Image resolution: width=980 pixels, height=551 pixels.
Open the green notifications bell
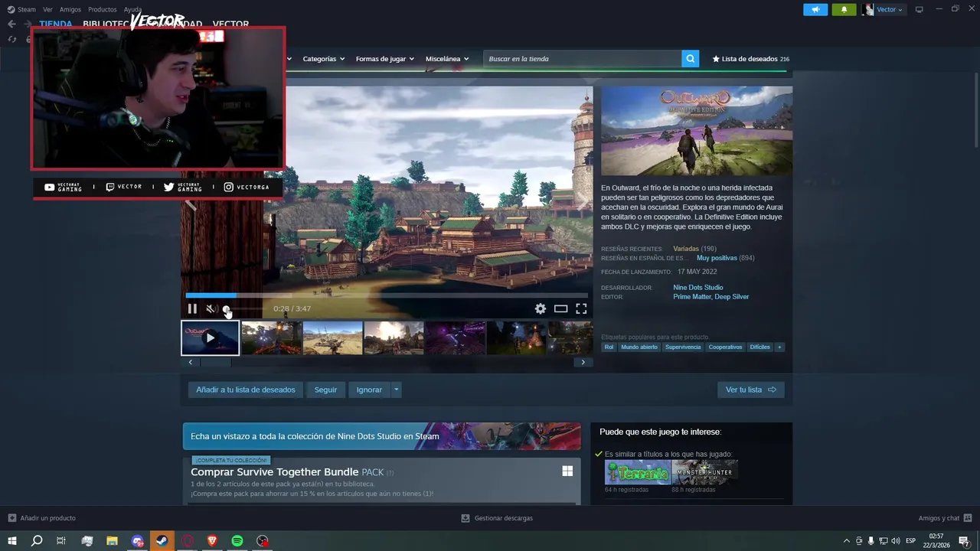pyautogui.click(x=844, y=9)
